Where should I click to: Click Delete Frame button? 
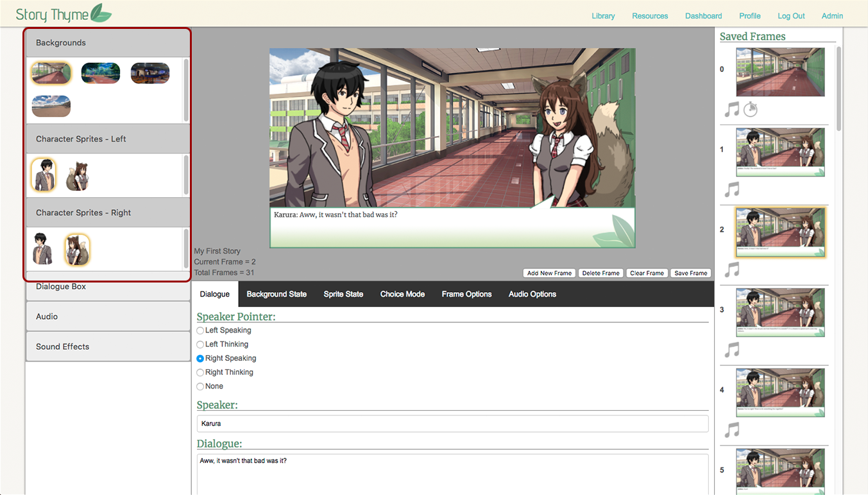tap(601, 273)
